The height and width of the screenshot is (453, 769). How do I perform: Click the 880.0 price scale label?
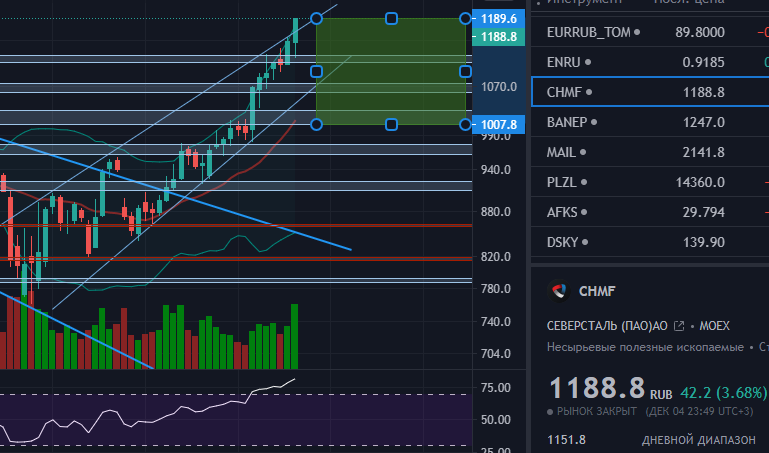495,212
